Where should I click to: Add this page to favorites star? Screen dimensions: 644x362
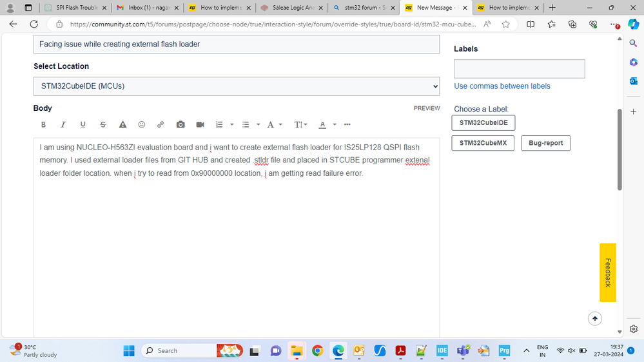(506, 24)
